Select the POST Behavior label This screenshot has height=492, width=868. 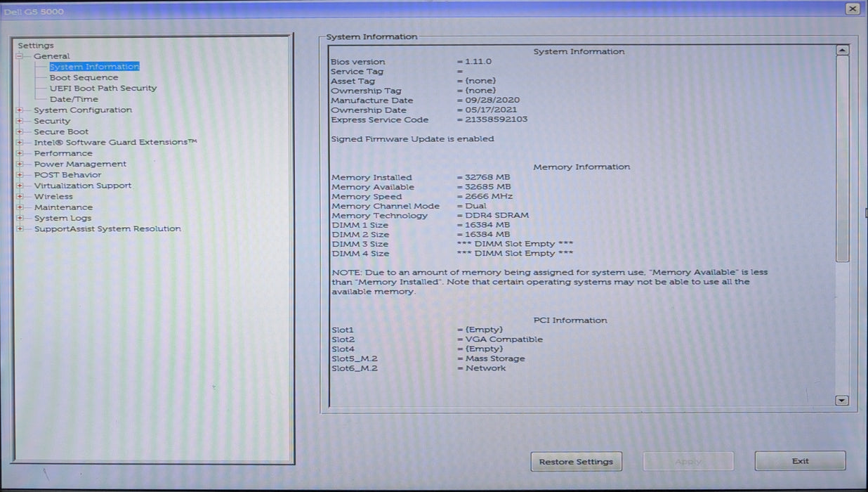(67, 175)
